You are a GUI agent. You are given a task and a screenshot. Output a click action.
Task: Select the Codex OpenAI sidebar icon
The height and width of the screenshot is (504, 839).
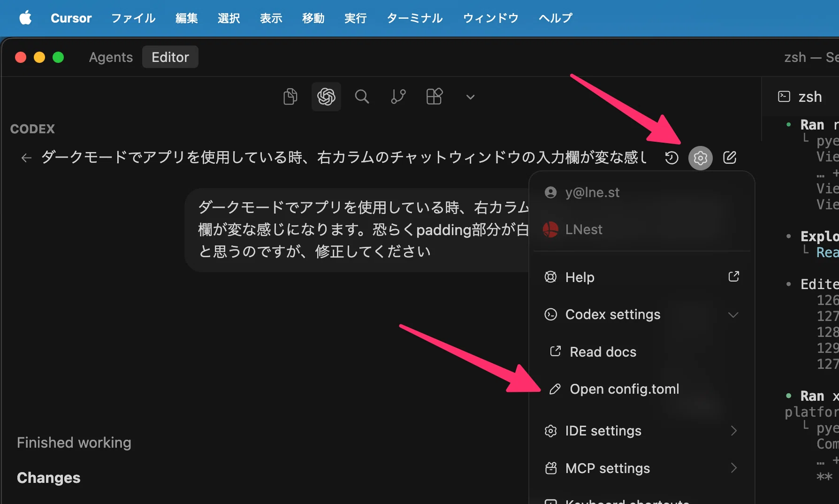pyautogui.click(x=326, y=97)
